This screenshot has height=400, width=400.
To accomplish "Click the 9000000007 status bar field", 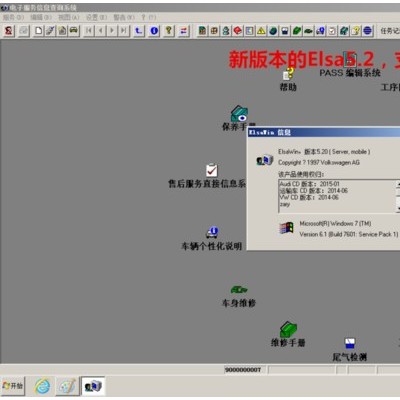I will 245,370.
